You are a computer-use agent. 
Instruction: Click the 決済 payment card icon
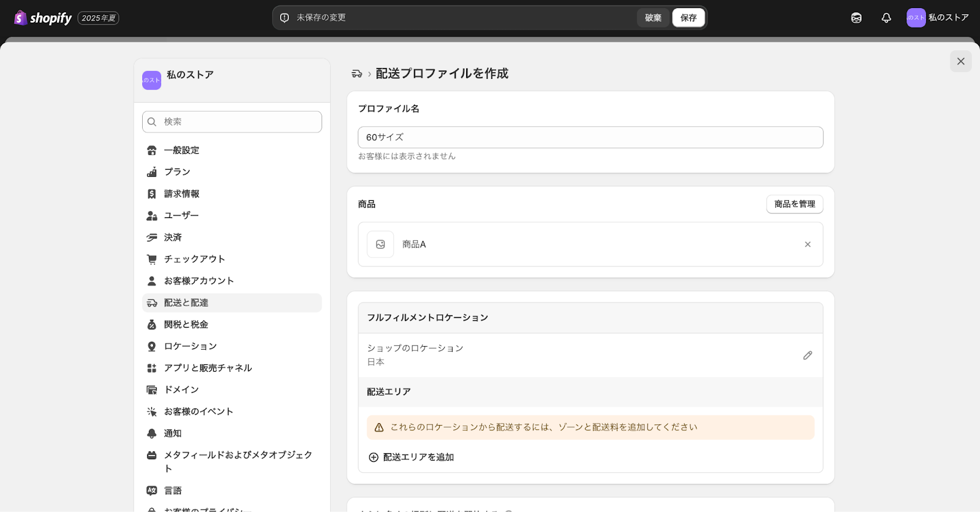click(152, 237)
